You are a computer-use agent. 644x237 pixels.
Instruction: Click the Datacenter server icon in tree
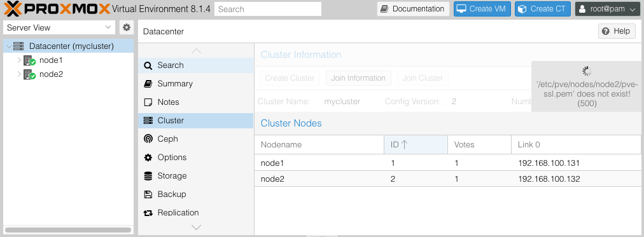[19, 46]
